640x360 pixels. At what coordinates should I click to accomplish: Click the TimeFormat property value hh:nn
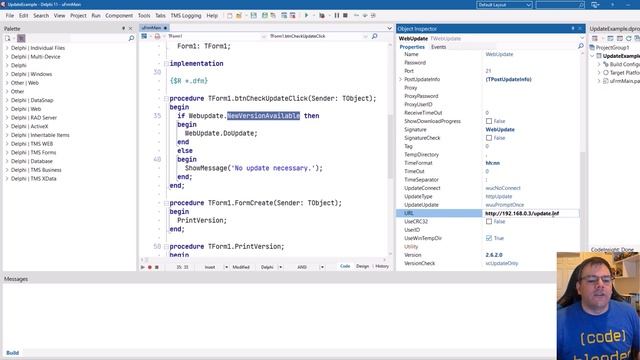[x=493, y=163]
